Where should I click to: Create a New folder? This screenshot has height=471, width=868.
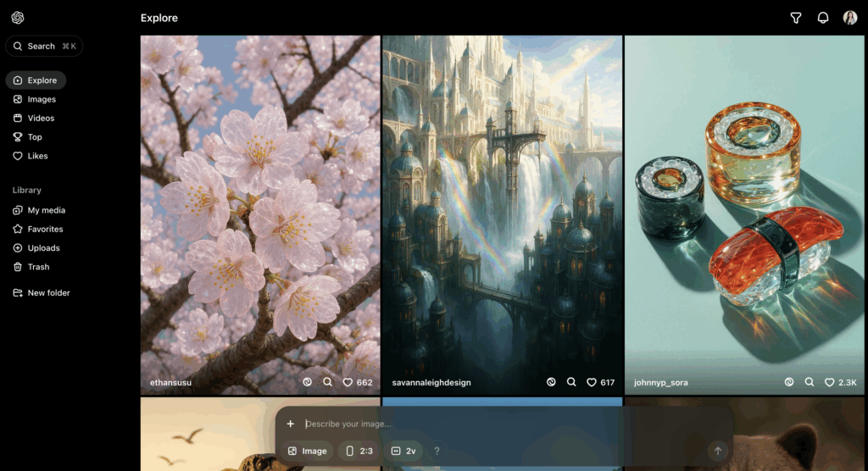(42, 293)
